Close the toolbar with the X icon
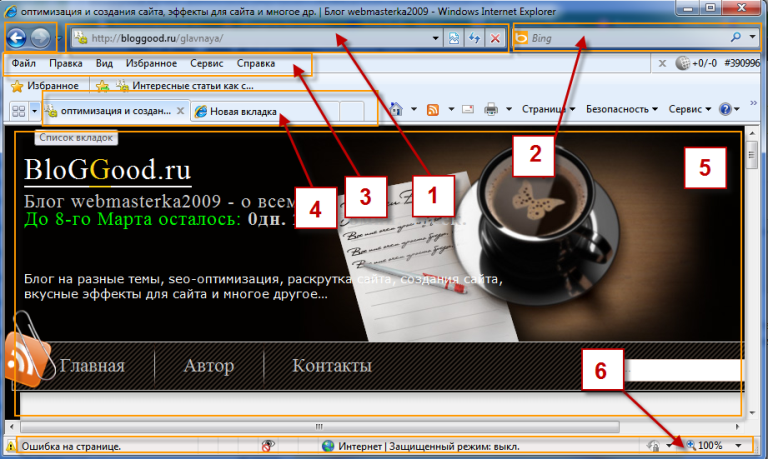Viewport: 768px width, 459px height. (x=662, y=63)
